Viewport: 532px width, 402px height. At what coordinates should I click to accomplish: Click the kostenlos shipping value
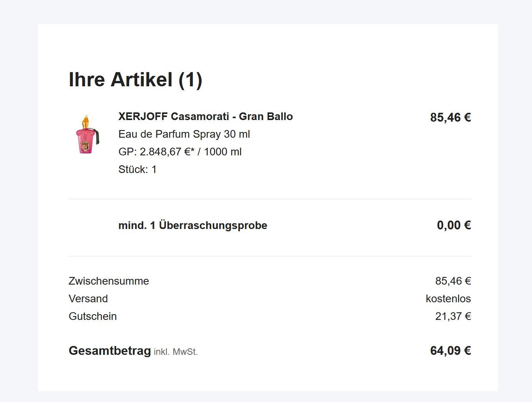448,299
